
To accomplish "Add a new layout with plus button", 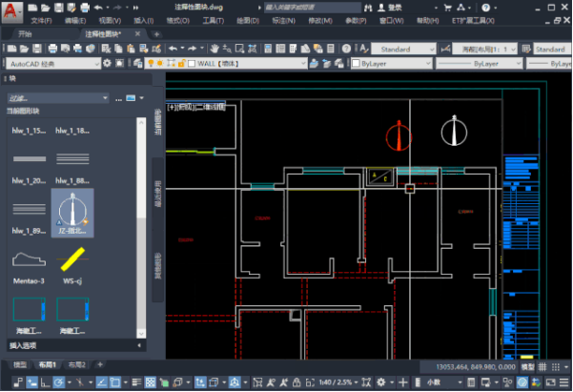I will [100, 364].
